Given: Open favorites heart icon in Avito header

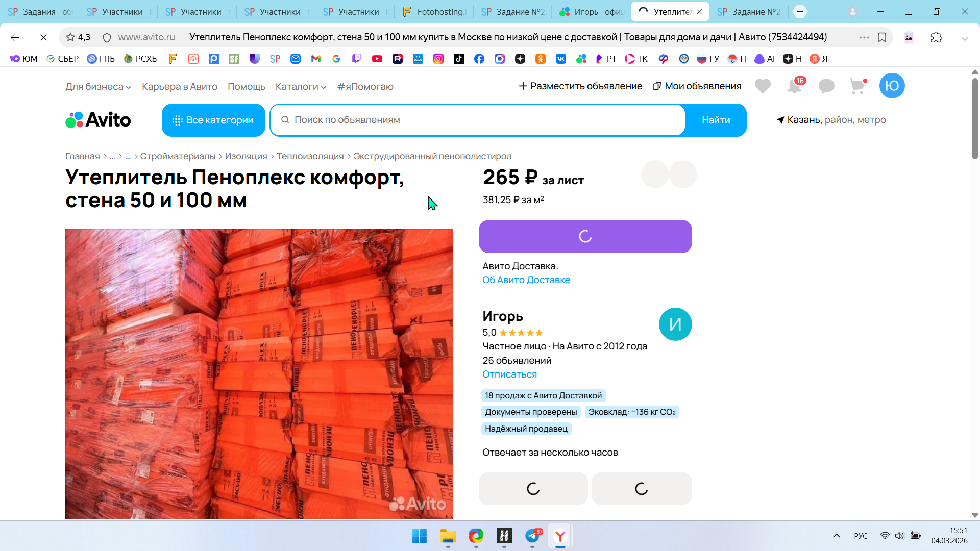Looking at the screenshot, I should click(x=763, y=86).
